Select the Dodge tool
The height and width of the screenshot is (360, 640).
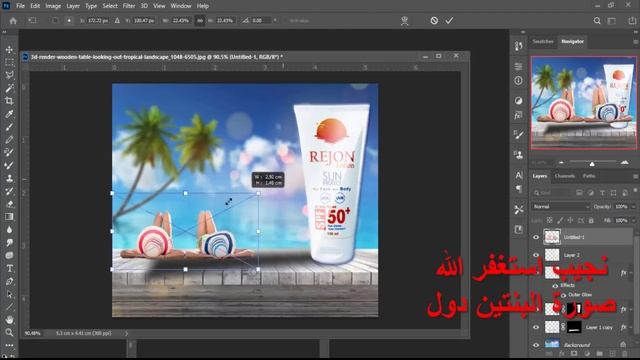[9, 242]
